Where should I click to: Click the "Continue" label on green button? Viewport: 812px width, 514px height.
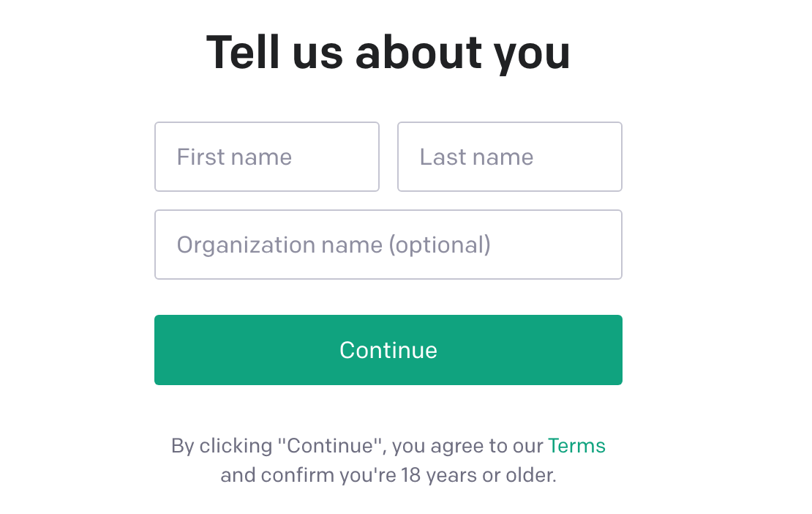(x=388, y=350)
